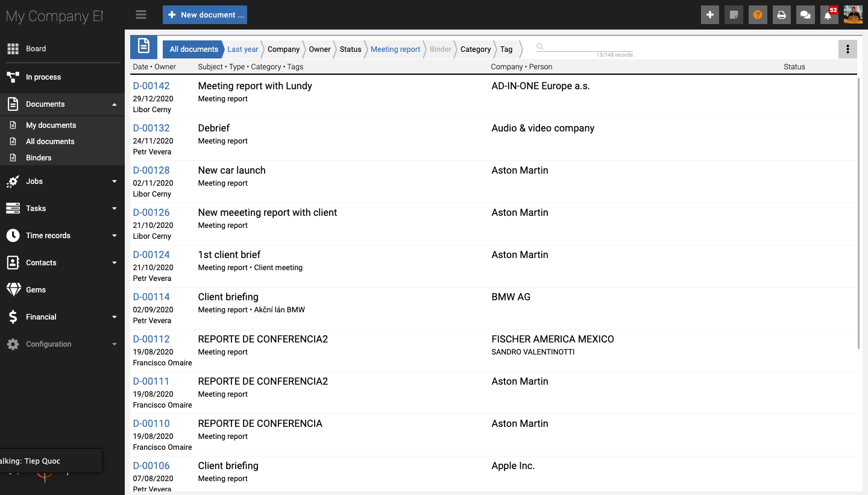Viewport: 868px width, 495px height.
Task: Click subject Meeting report with Lundy
Action: pos(255,86)
